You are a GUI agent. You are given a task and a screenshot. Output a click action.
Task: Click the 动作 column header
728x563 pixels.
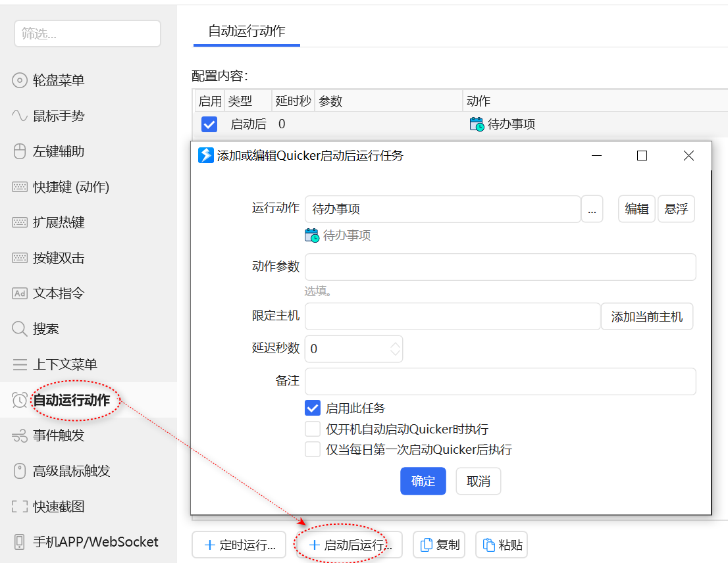tap(479, 101)
